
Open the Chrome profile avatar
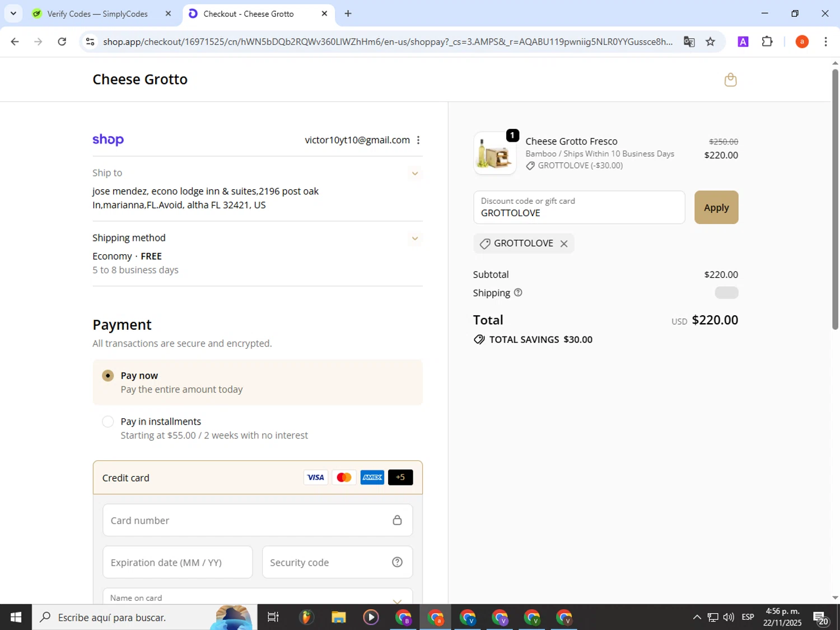(x=802, y=41)
